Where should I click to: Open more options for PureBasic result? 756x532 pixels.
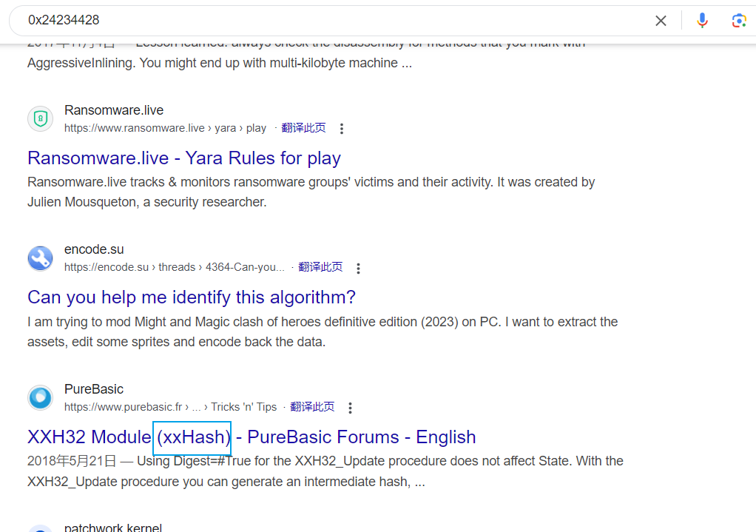click(350, 408)
